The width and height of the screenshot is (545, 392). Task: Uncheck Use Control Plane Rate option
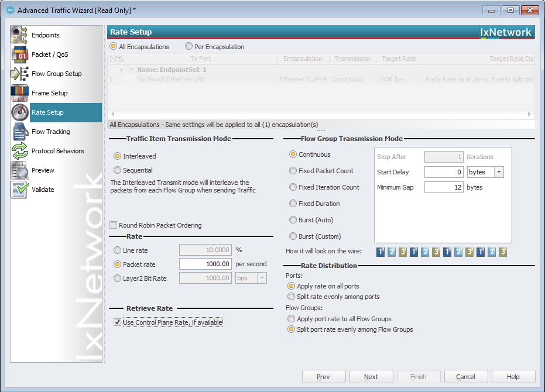point(118,322)
